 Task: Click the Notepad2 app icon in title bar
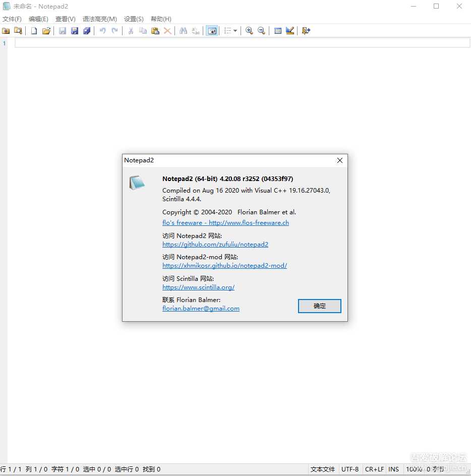click(x=7, y=6)
